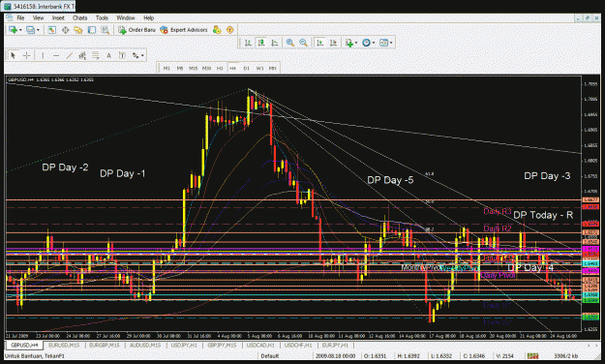Zoom in on the chart
Viewport: 605px width, 364px height.
pos(290,43)
